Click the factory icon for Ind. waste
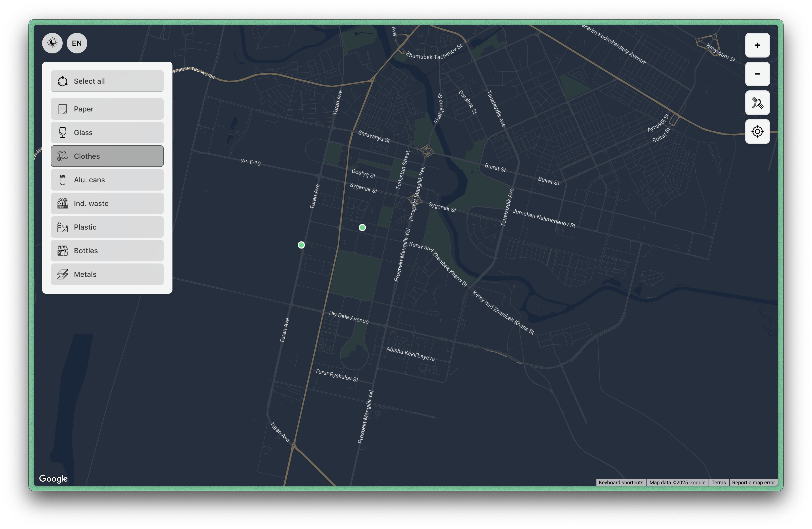The width and height of the screenshot is (812, 529). pyautogui.click(x=62, y=203)
